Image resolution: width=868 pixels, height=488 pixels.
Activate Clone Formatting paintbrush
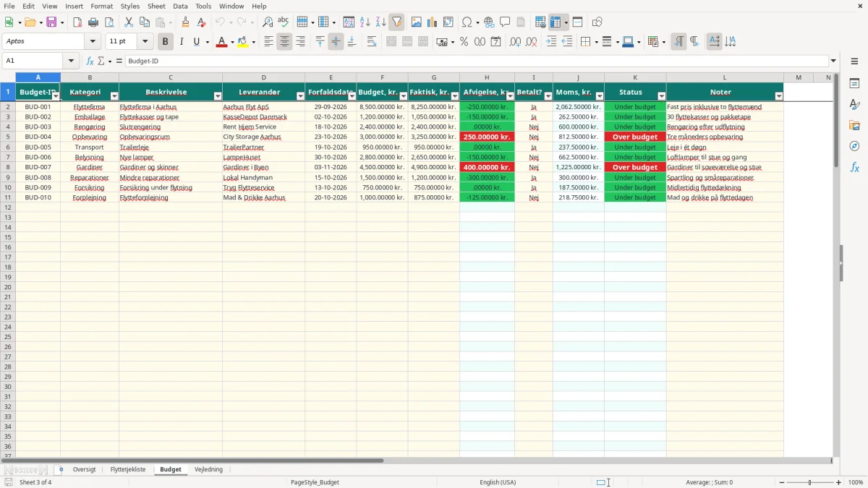point(185,22)
